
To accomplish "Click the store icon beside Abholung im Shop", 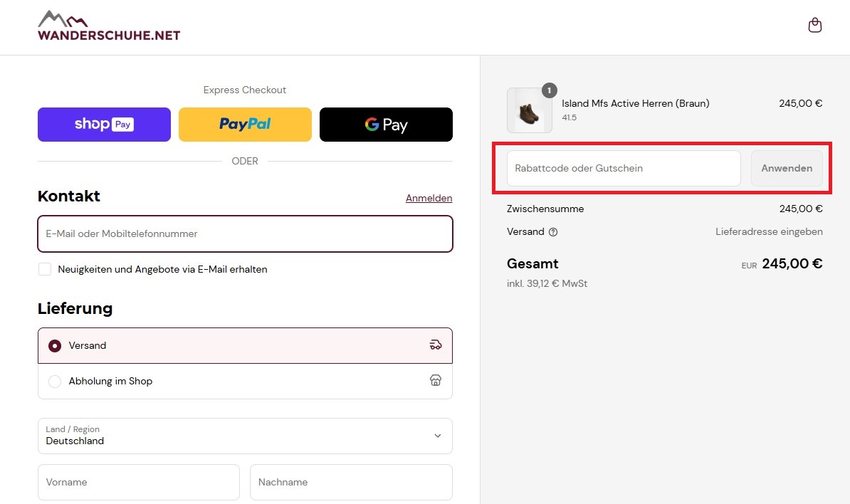I will pyautogui.click(x=435, y=380).
